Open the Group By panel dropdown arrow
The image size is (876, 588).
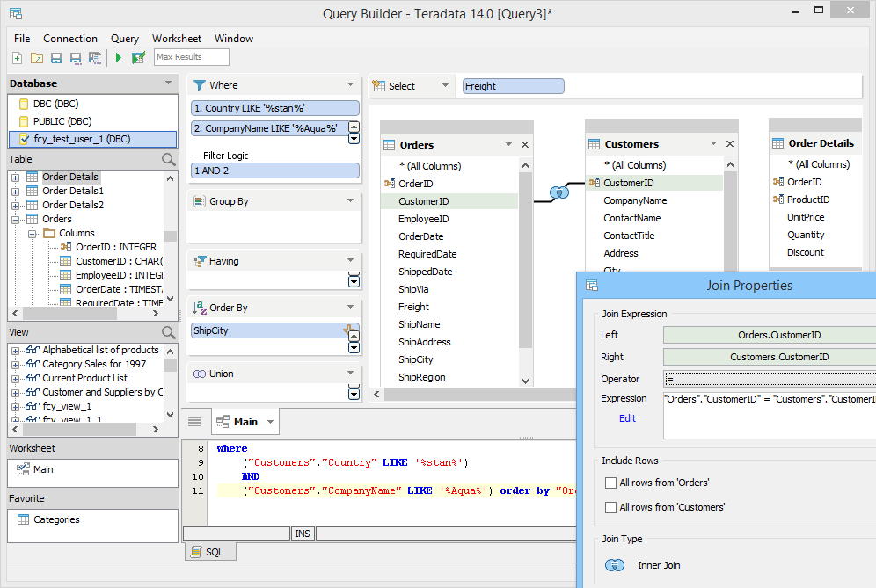(x=350, y=200)
